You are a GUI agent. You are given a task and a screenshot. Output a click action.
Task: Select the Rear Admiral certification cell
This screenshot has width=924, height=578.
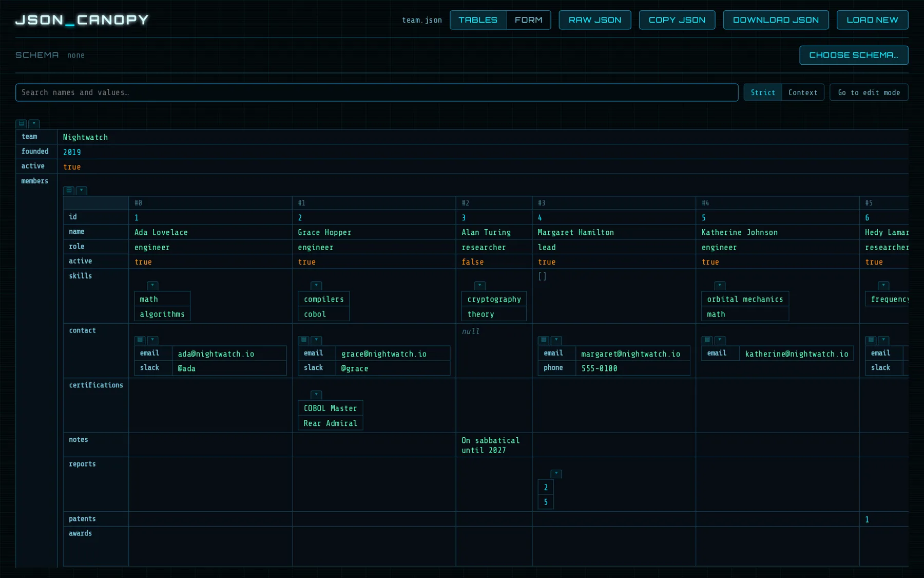point(330,423)
